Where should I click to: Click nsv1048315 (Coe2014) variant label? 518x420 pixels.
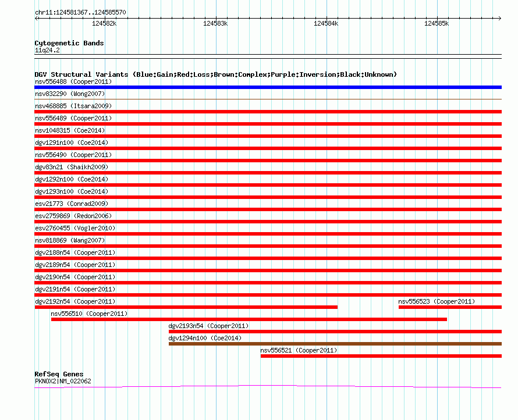click(x=70, y=130)
